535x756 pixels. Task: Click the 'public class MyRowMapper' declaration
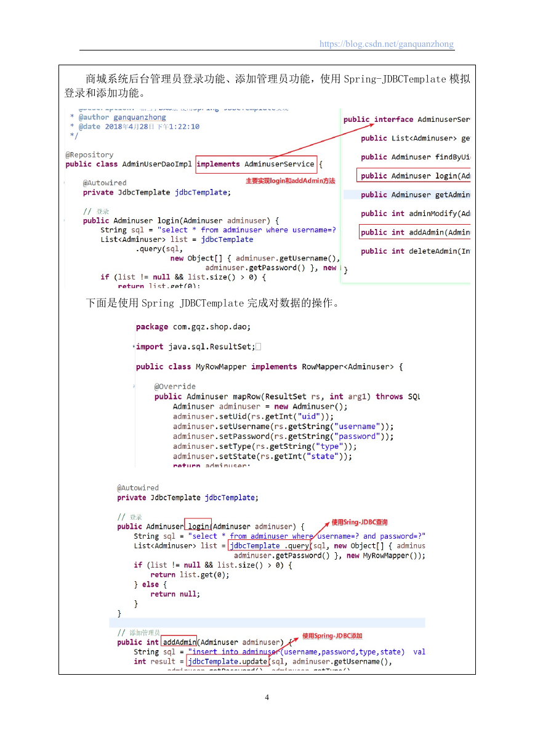[270, 366]
